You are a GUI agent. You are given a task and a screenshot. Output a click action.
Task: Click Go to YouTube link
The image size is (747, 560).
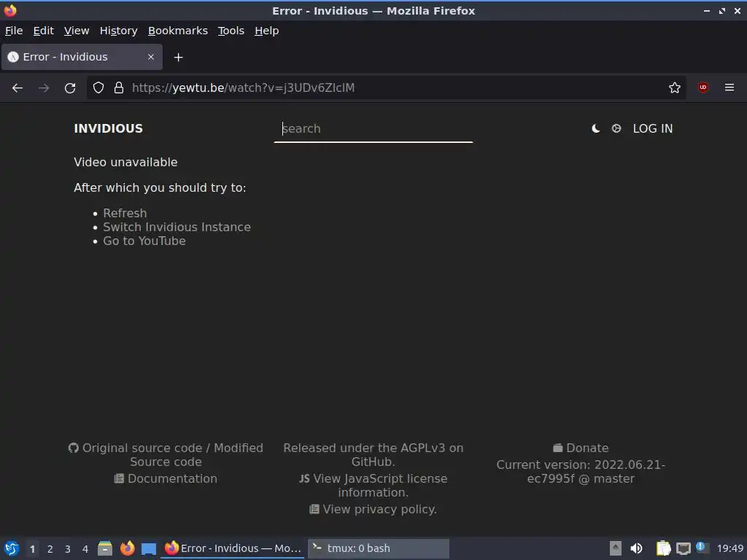[x=144, y=241]
